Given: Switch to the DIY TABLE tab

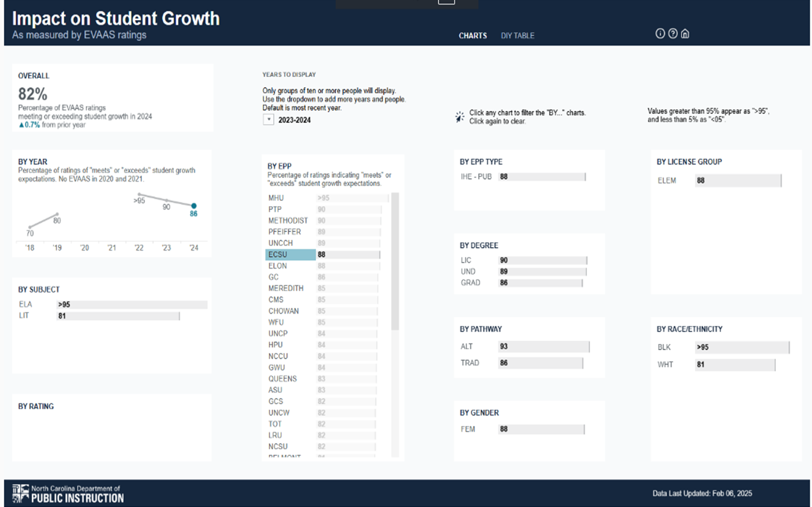Looking at the screenshot, I should [x=517, y=36].
